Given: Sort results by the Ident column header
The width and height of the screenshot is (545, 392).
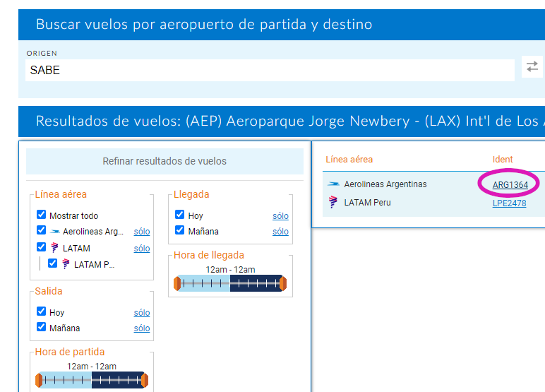Looking at the screenshot, I should (x=503, y=160).
